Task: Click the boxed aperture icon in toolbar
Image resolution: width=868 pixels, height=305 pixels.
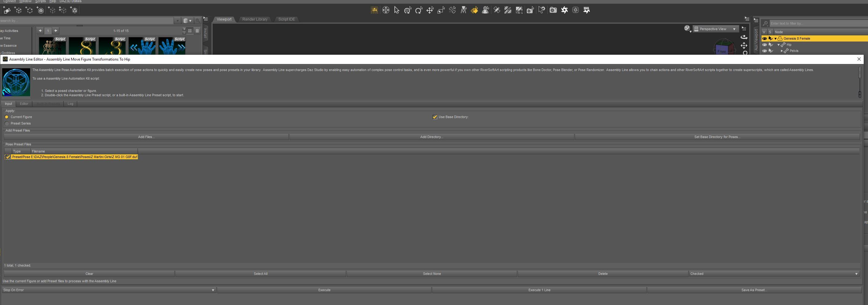Action: pyautogui.click(x=575, y=10)
